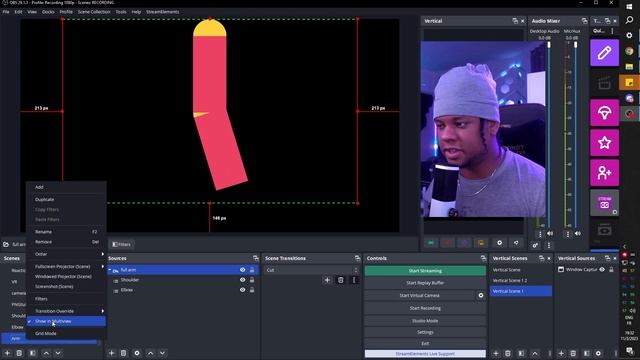640x360 pixels.
Task: Move the scene down with the Scenes down arrow
Action: point(58,353)
